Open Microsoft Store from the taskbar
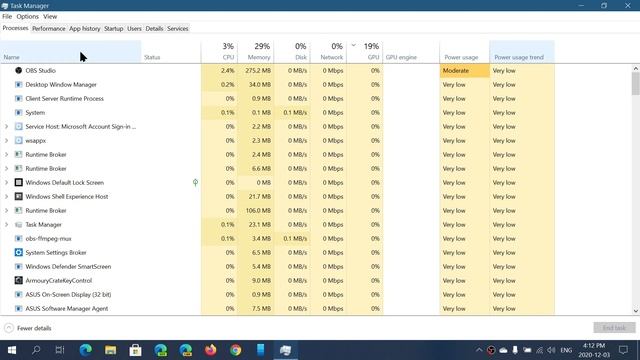This screenshot has width=640, height=360. click(x=136, y=350)
